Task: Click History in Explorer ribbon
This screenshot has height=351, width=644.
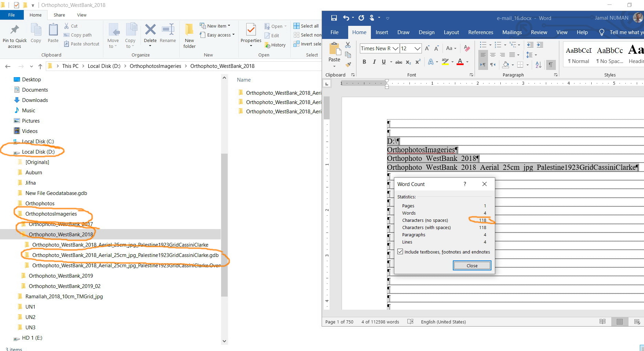Action: (275, 45)
